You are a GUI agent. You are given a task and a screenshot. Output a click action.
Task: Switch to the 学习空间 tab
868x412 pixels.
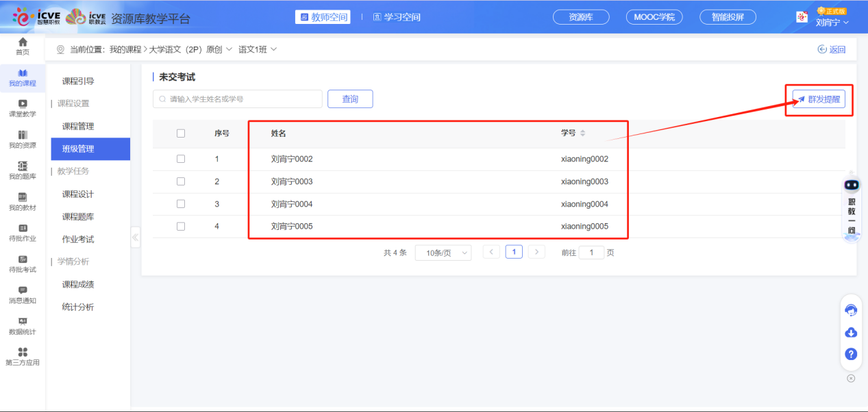(x=397, y=17)
